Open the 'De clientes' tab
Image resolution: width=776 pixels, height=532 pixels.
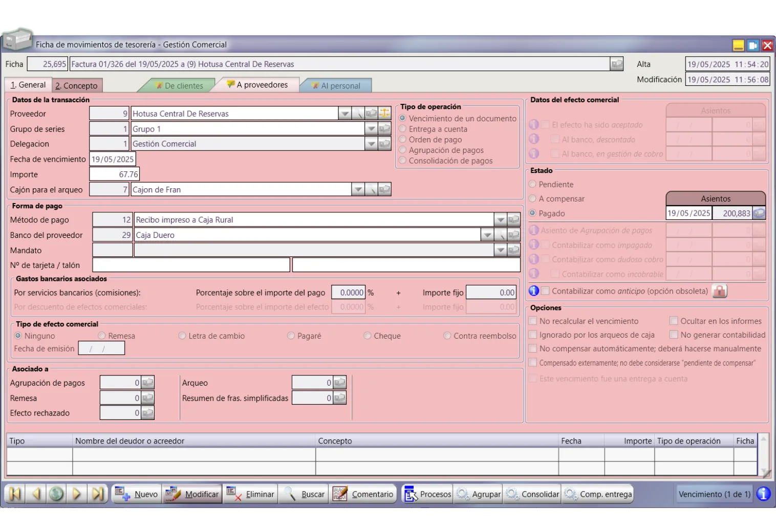pyautogui.click(x=179, y=85)
